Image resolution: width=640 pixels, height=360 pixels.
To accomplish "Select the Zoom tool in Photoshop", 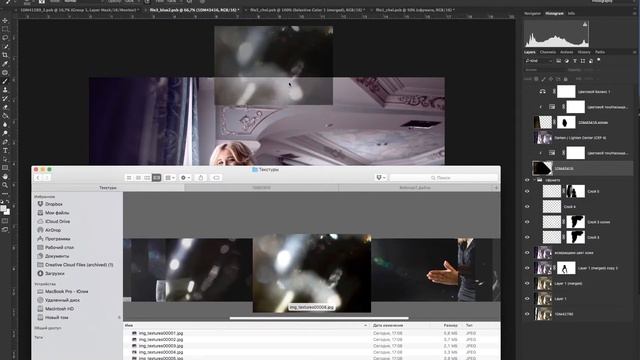I will click(5, 185).
